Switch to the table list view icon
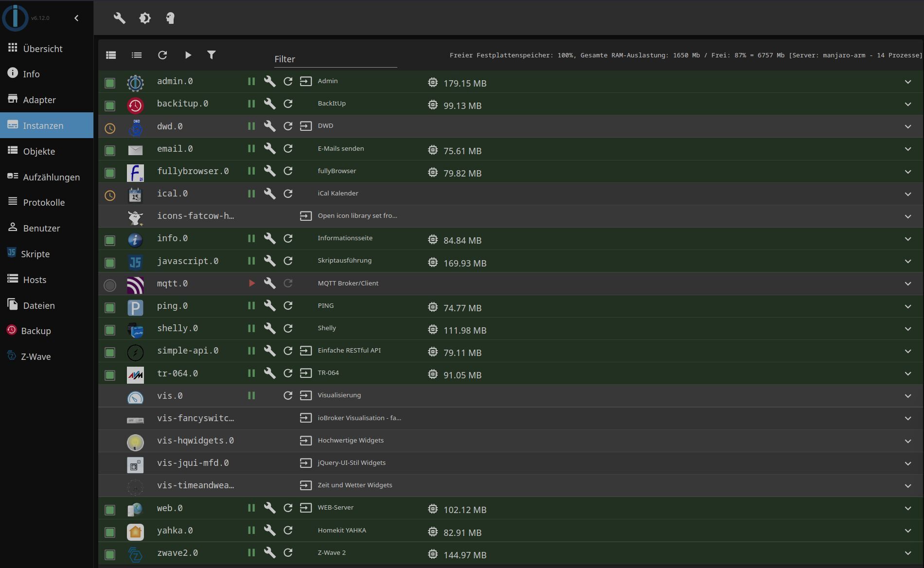This screenshot has height=568, width=924. pos(111,55)
